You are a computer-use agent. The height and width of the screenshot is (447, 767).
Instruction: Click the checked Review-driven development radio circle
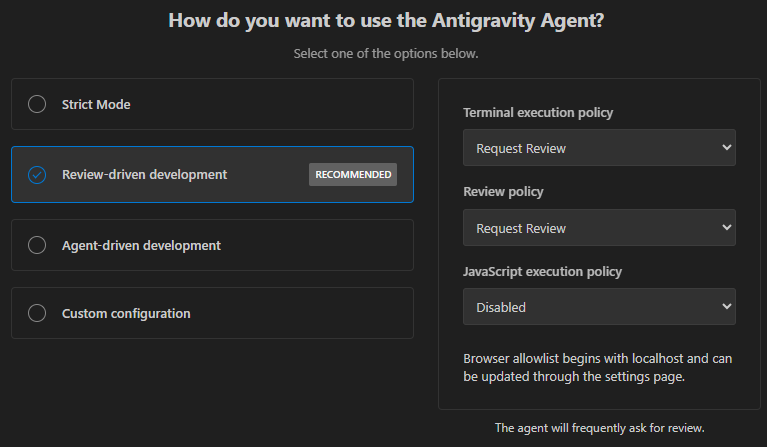pyautogui.click(x=37, y=175)
